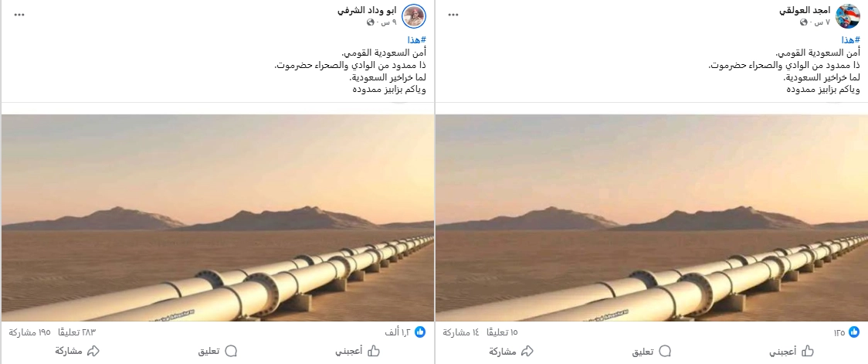Screen dimensions: 868x364
Task: Share the right pipeline post
Action: [x=511, y=351]
